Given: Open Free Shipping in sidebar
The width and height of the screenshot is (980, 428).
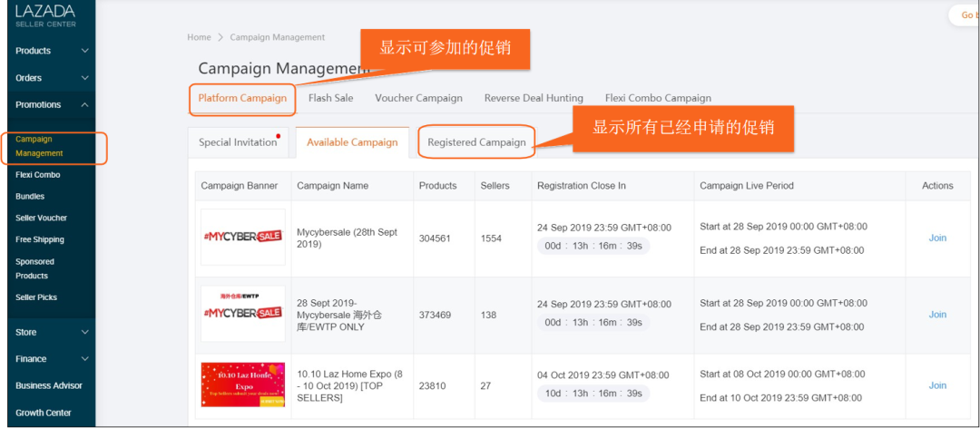Looking at the screenshot, I should pyautogui.click(x=40, y=239).
